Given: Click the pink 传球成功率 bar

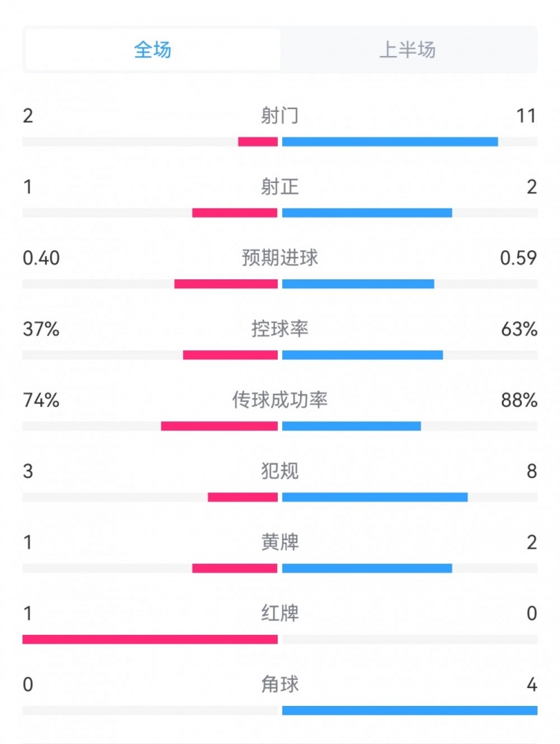Looking at the screenshot, I should coord(220,426).
